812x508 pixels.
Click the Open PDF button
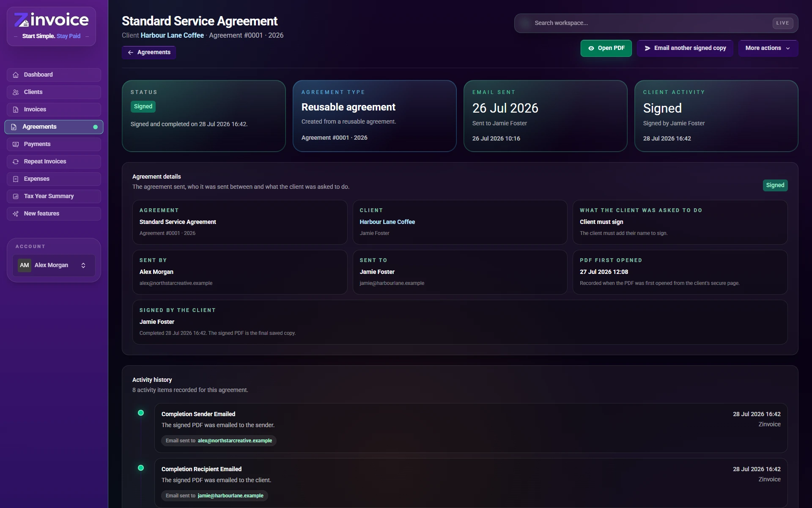coord(606,48)
